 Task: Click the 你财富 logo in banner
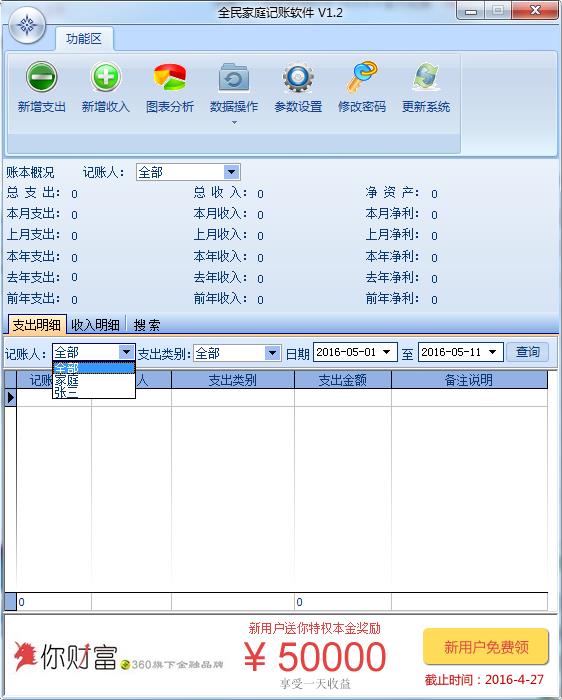(65, 656)
